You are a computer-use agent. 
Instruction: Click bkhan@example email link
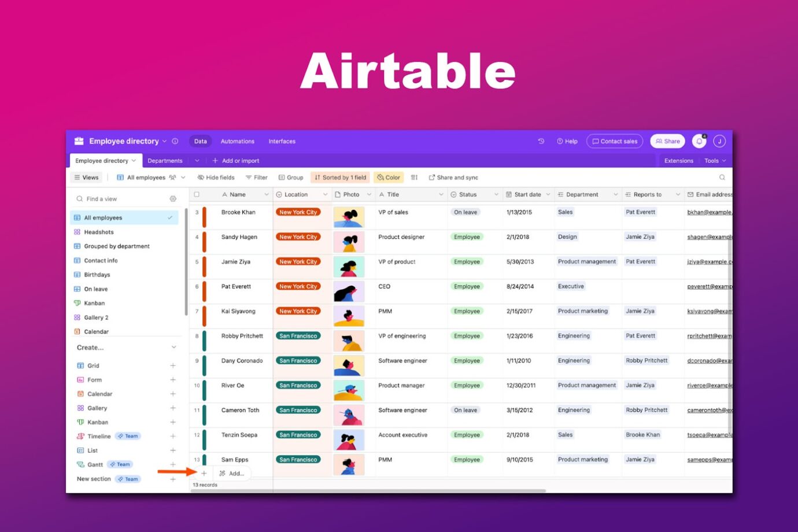click(710, 212)
